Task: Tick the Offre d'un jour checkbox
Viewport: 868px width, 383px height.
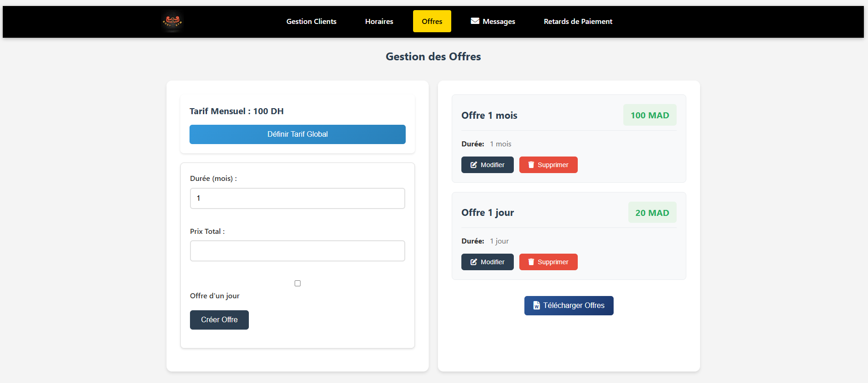Action: click(298, 284)
